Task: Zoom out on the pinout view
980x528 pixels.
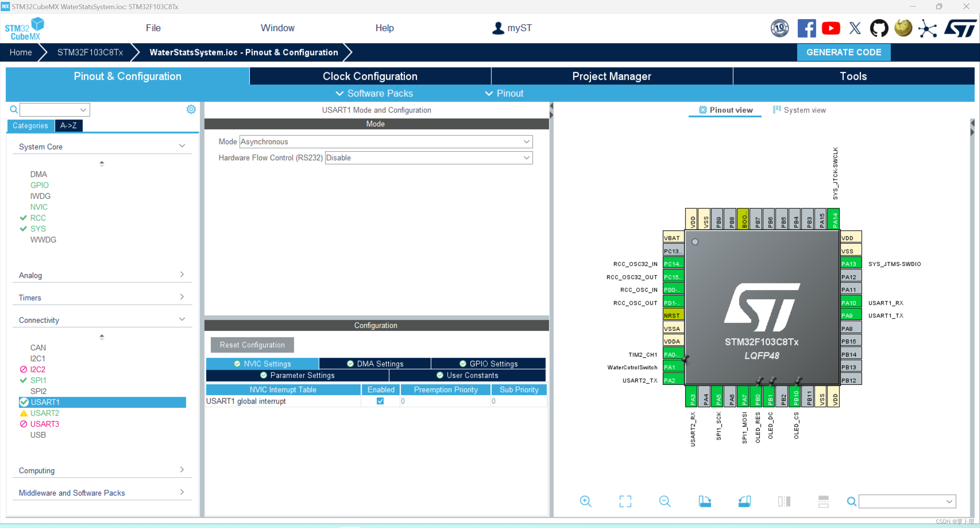Action: [x=665, y=501]
